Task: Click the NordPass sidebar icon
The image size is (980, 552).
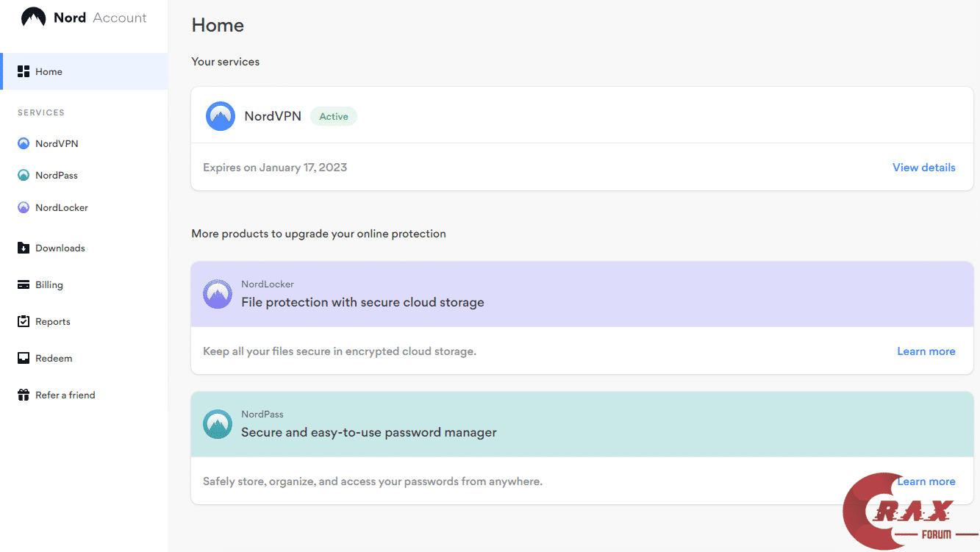Action: (24, 176)
